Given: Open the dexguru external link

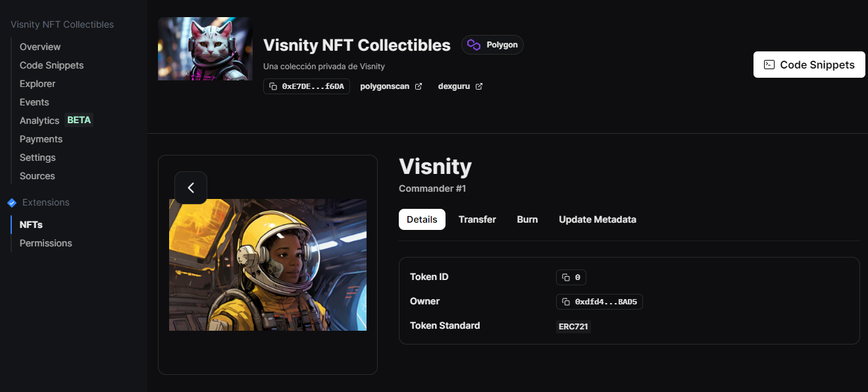Looking at the screenshot, I should (460, 86).
